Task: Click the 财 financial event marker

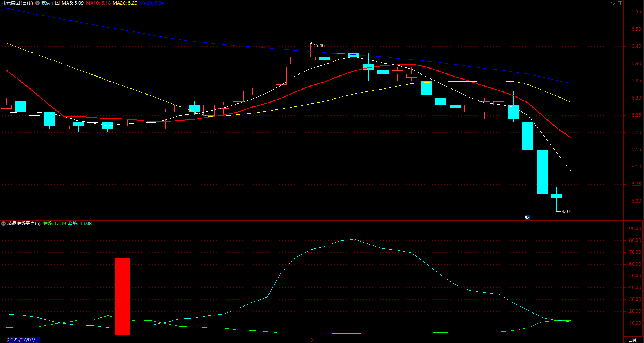Action: click(527, 217)
